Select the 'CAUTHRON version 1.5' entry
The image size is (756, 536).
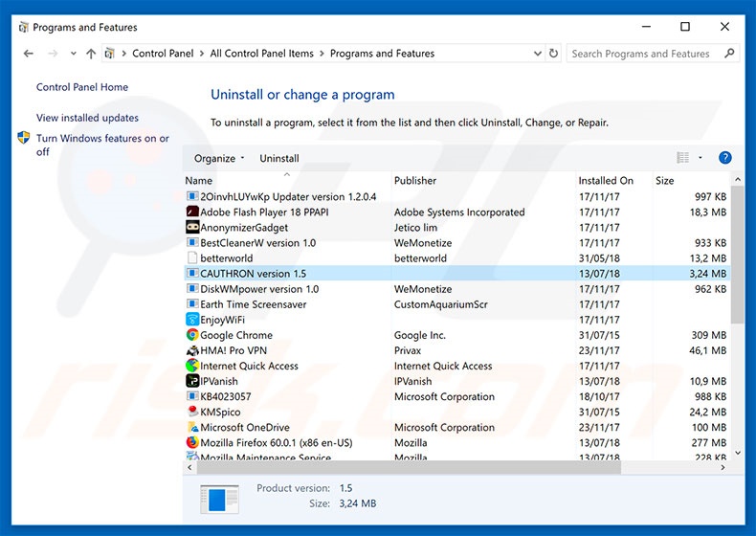(x=457, y=274)
